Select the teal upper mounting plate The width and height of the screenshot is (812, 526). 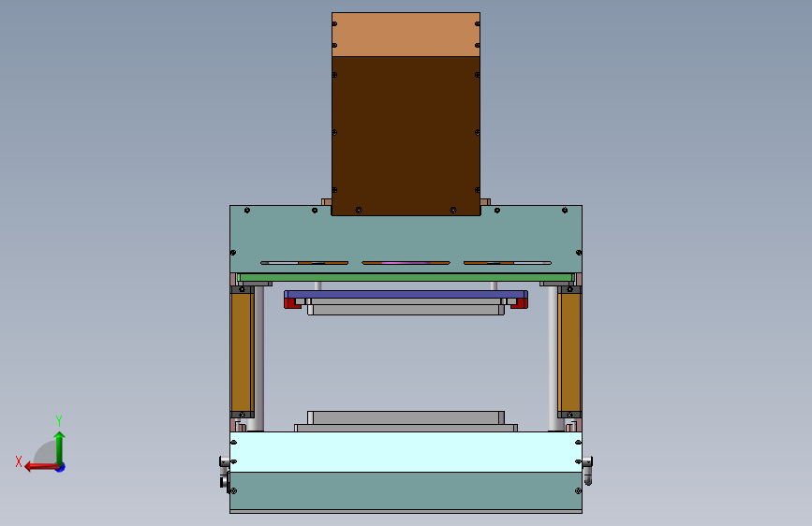click(x=406, y=240)
